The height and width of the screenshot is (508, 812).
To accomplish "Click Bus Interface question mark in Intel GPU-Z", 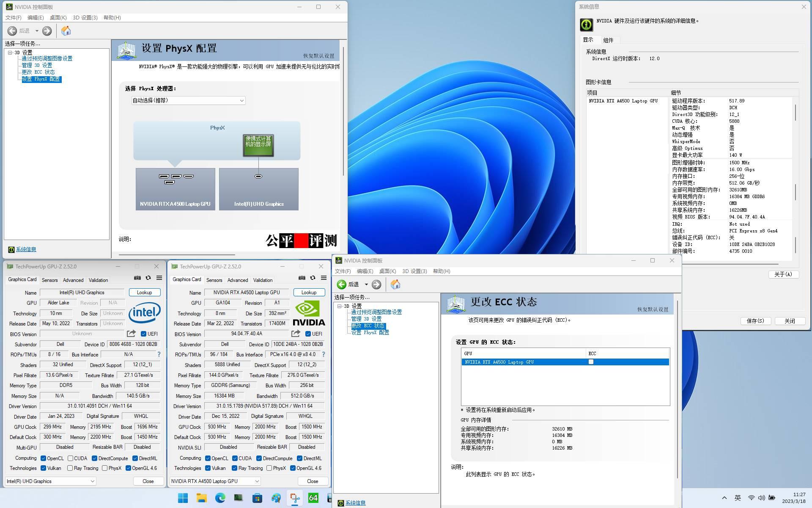I will click(159, 354).
